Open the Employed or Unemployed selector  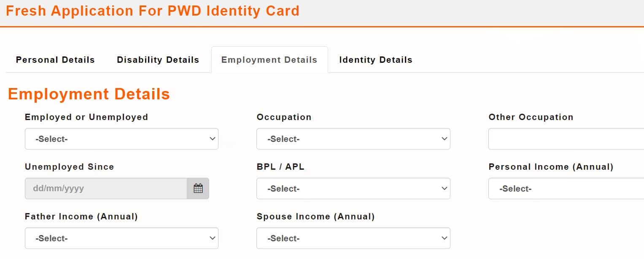click(121, 139)
